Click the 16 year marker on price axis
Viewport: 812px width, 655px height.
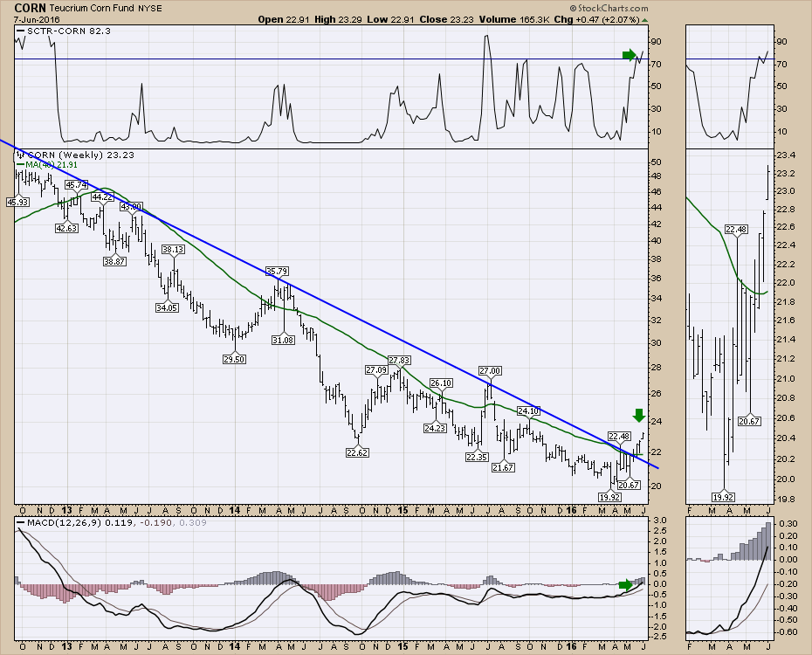tap(571, 511)
